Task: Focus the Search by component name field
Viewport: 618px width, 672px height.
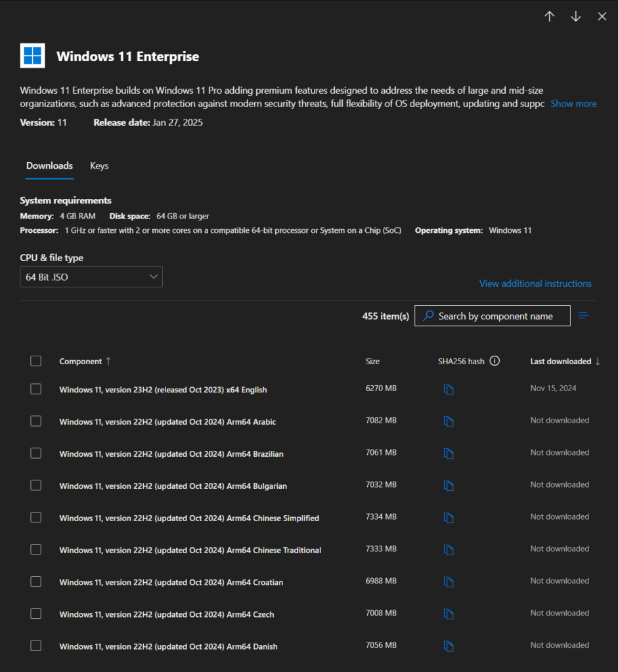Action: [x=493, y=316]
